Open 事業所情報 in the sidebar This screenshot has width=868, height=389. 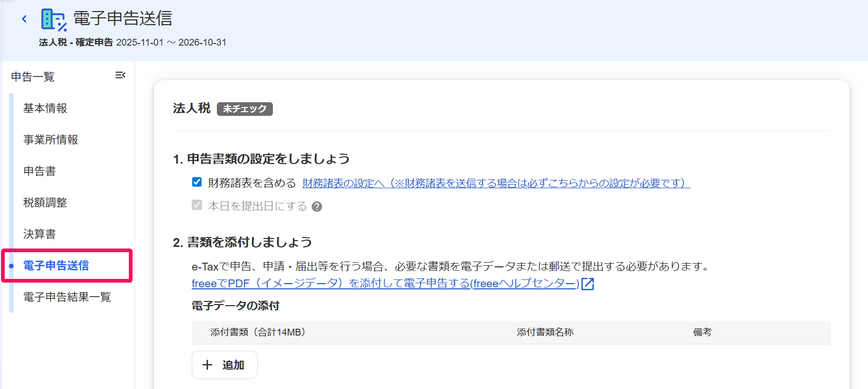click(x=51, y=139)
